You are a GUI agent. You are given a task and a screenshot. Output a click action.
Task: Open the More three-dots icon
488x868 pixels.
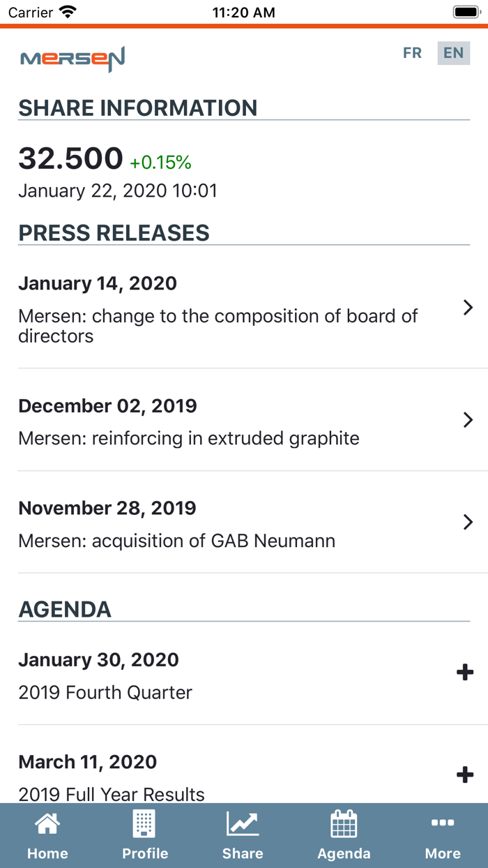point(443,823)
